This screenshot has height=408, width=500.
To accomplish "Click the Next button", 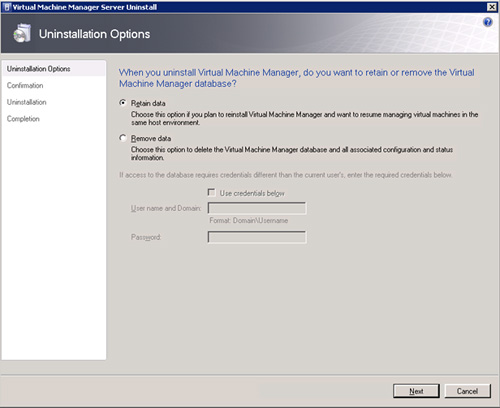I will 416,391.
